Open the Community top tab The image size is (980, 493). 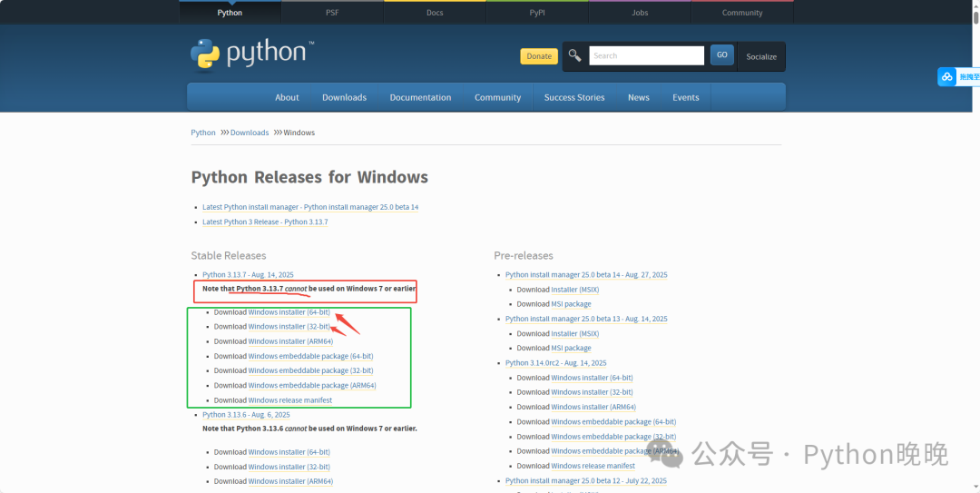[x=742, y=13]
